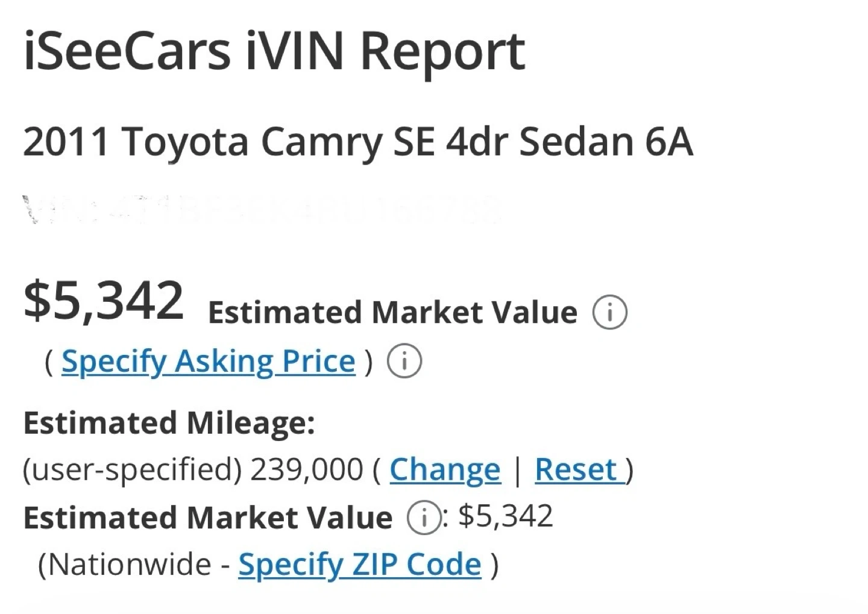Click info icon beside large Estimated Market Value heading

[x=609, y=313]
